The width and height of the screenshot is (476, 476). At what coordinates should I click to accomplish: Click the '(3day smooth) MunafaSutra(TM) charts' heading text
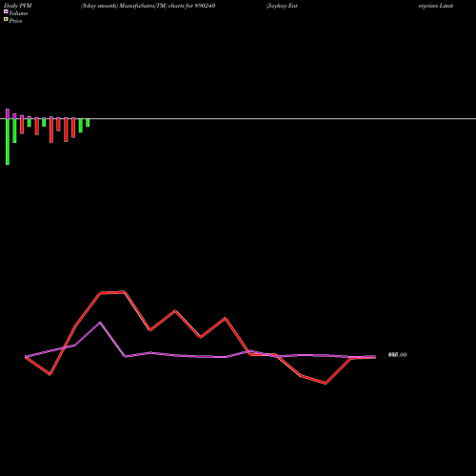click(132, 6)
